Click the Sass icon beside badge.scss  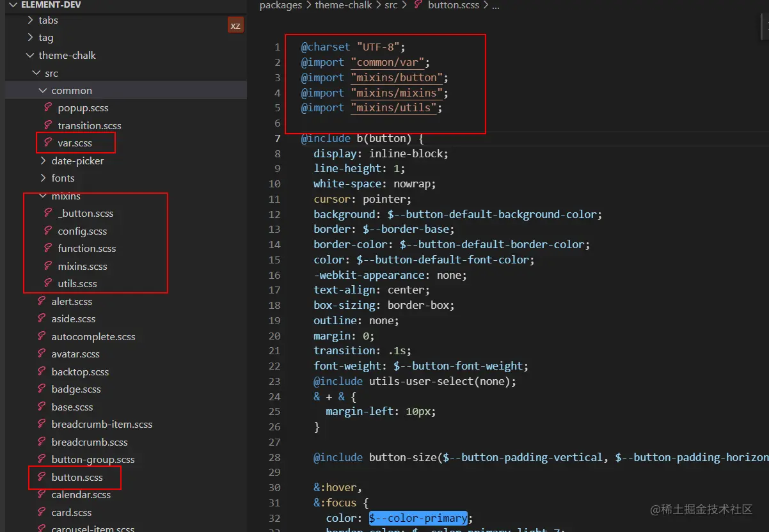(x=42, y=389)
